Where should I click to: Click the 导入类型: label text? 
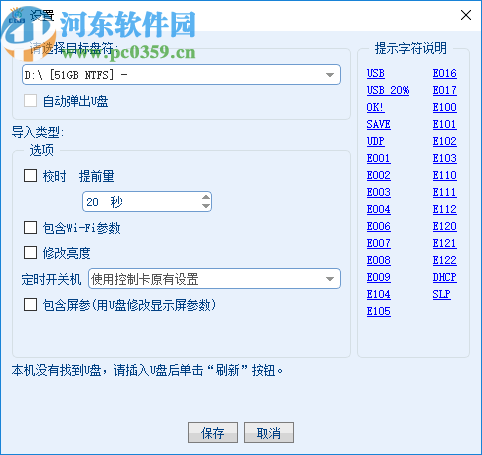pyautogui.click(x=38, y=132)
